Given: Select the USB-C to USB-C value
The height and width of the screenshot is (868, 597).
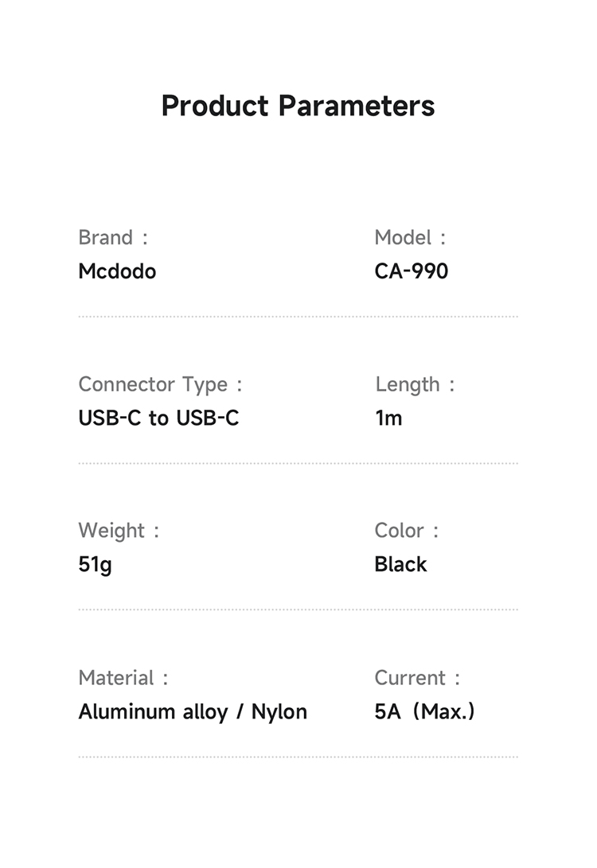Looking at the screenshot, I should 158,418.
